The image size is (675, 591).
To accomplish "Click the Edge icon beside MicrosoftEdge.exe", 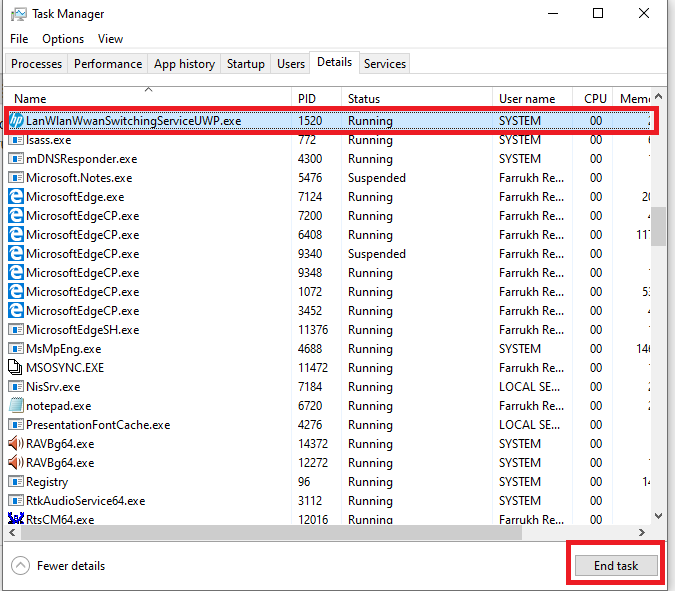I will [x=16, y=197].
